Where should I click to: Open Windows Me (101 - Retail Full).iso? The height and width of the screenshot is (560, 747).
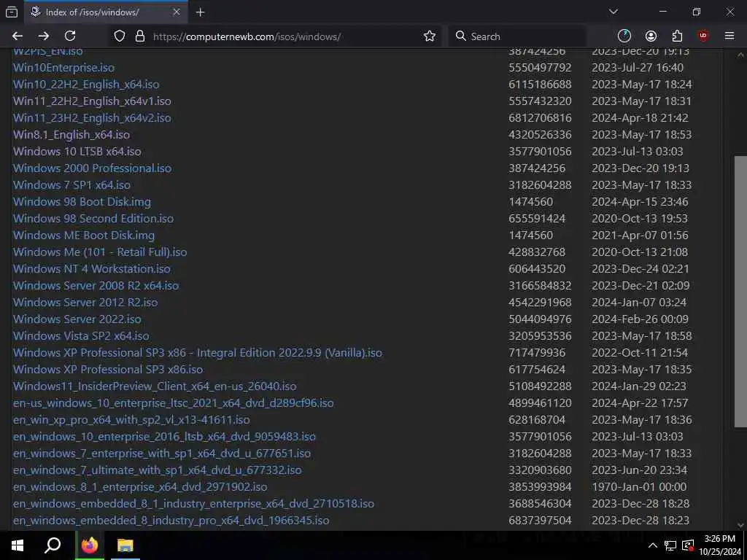pyautogui.click(x=100, y=252)
